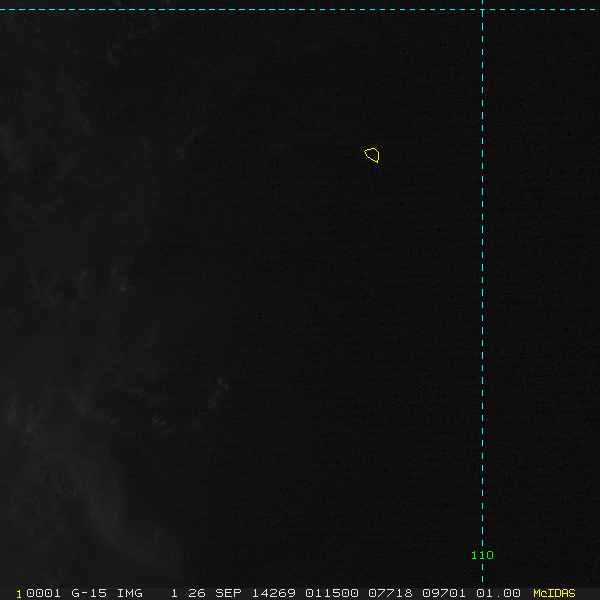This screenshot has height=600, width=600.
Task: Click the yellow frame number 1
Action: (19, 594)
